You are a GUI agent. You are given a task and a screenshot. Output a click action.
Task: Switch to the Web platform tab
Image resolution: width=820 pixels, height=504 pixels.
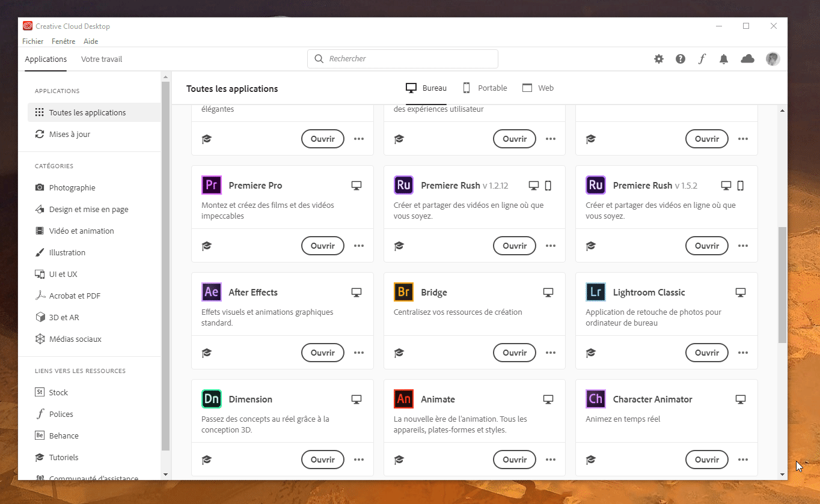point(538,88)
